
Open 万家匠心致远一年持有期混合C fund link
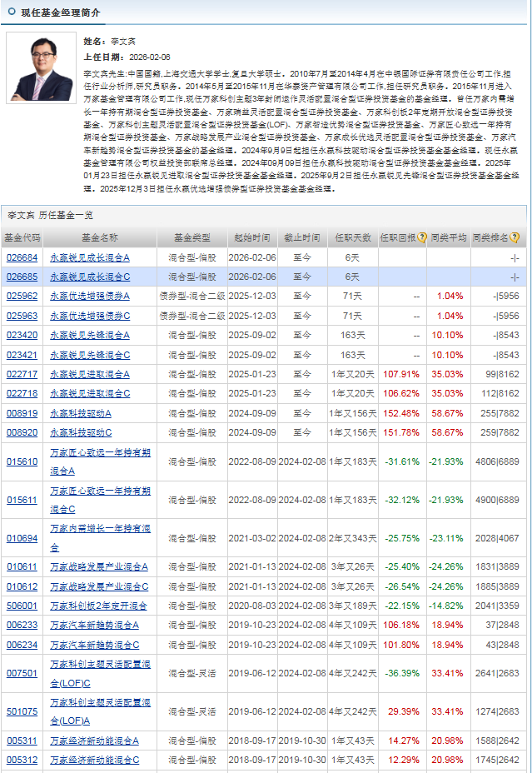click(x=100, y=500)
